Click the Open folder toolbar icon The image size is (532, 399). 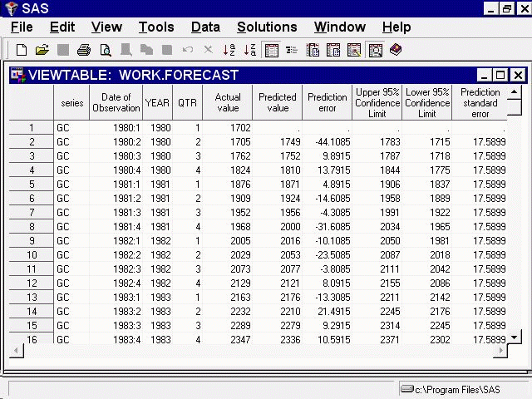(42, 51)
